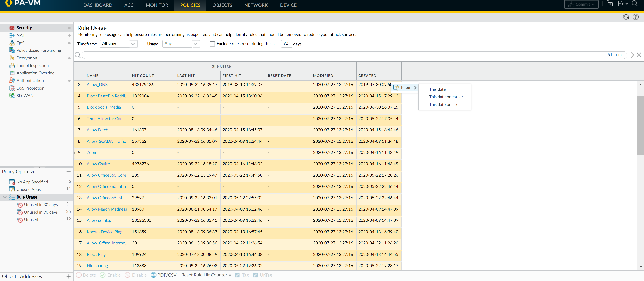Image resolution: width=644 pixels, height=281 pixels.
Task: Click the refresh icon near top right
Action: (626, 17)
